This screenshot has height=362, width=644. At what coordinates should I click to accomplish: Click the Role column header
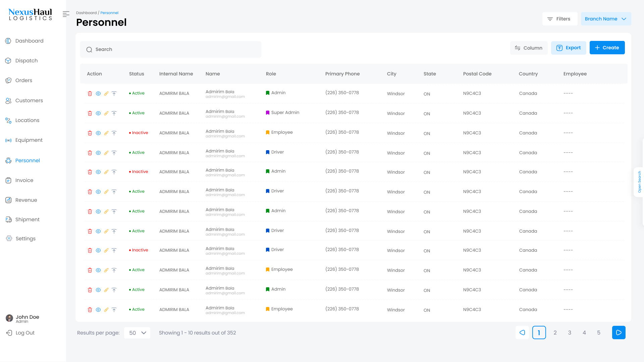tap(271, 74)
